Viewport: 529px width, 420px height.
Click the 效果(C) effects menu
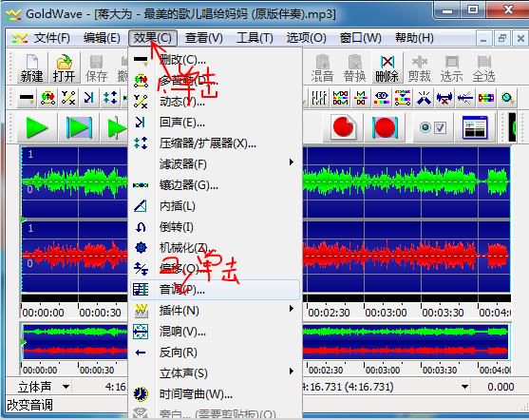(x=153, y=38)
